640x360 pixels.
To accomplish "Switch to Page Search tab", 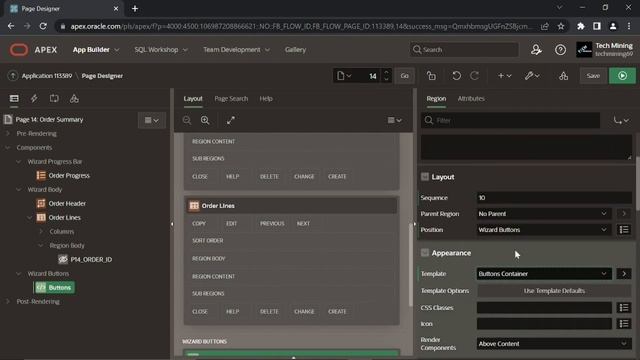I will [231, 99].
